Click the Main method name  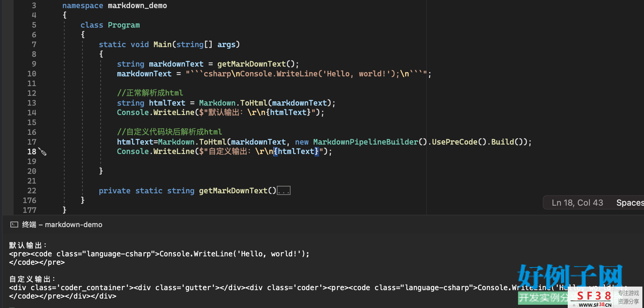[x=162, y=45]
